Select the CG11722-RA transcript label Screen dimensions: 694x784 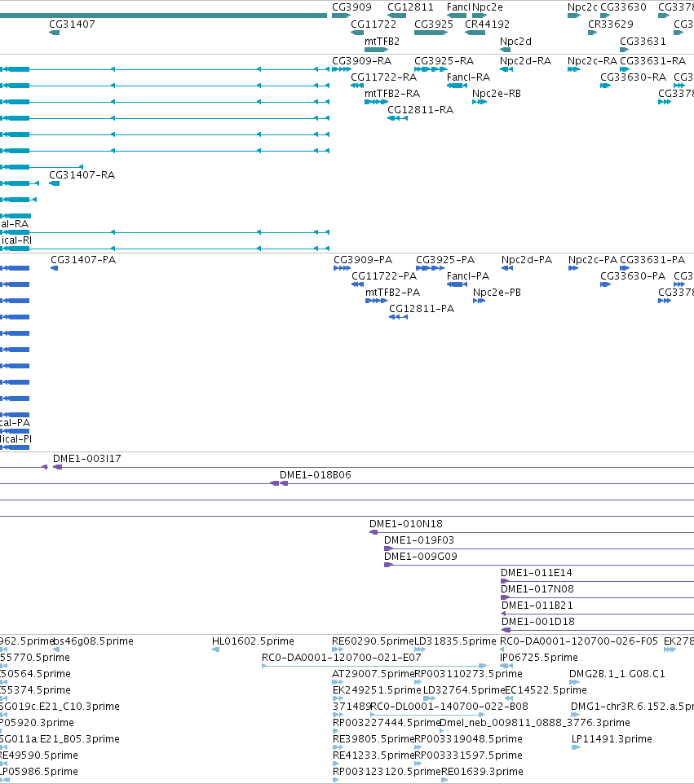(384, 77)
